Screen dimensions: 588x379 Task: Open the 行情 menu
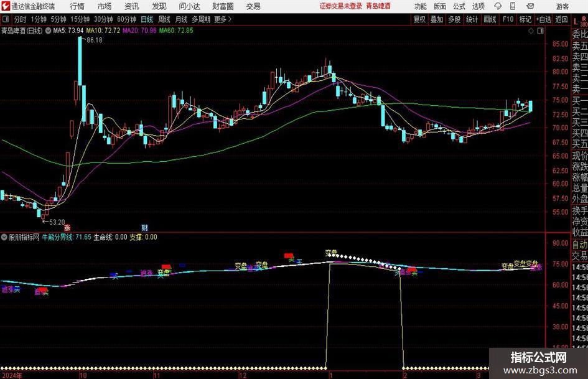(77, 6)
